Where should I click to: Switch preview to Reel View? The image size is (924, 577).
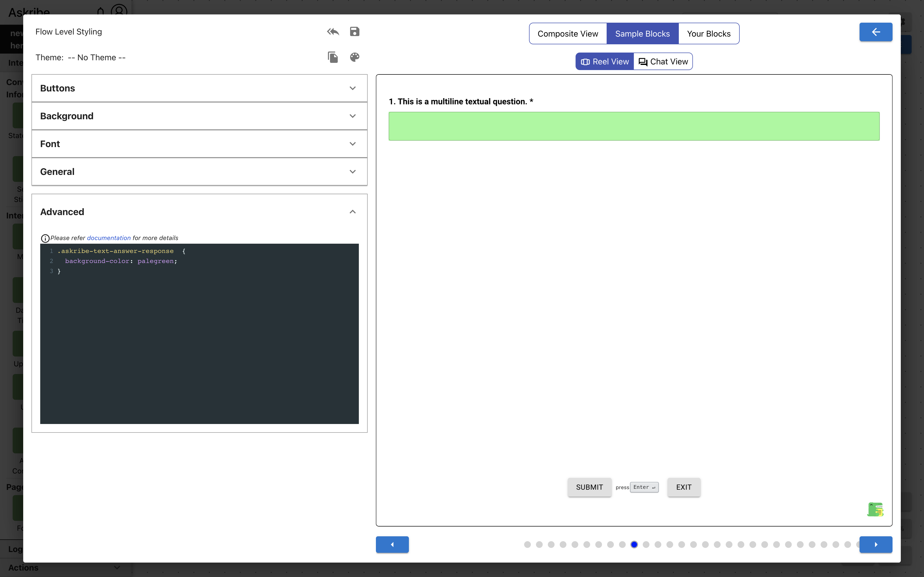point(605,62)
